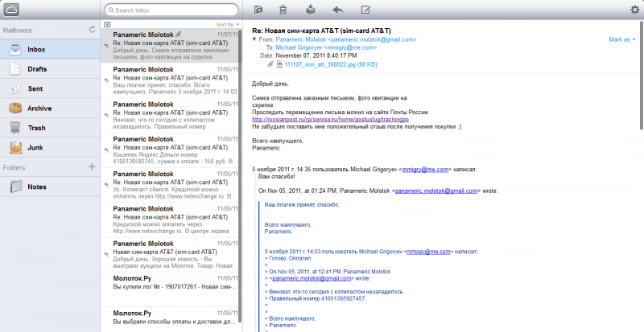Screen dimensions: 644x332
Task: Click the move to folder icon
Action: pyautogui.click(x=258, y=10)
